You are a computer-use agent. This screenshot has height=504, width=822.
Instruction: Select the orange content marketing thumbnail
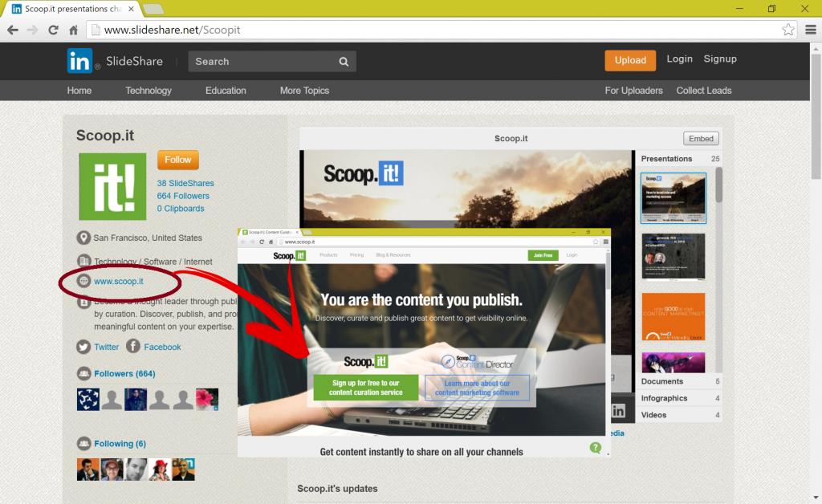point(673,316)
